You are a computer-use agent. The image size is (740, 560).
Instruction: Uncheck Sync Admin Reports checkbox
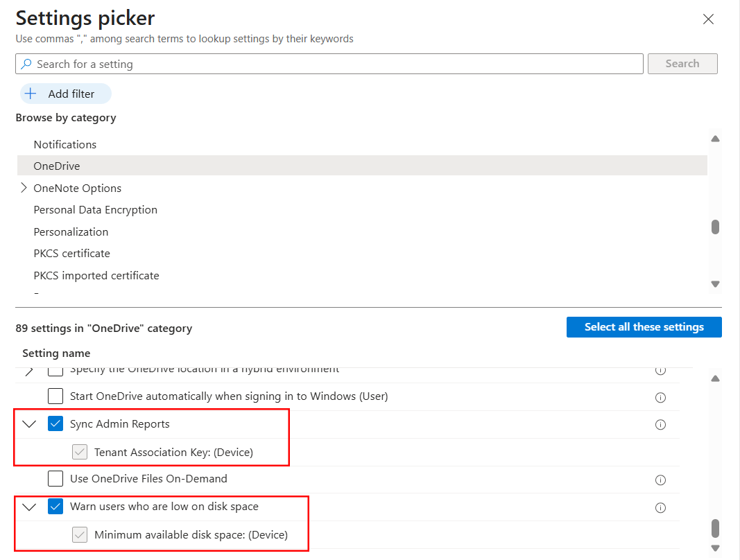click(x=55, y=423)
